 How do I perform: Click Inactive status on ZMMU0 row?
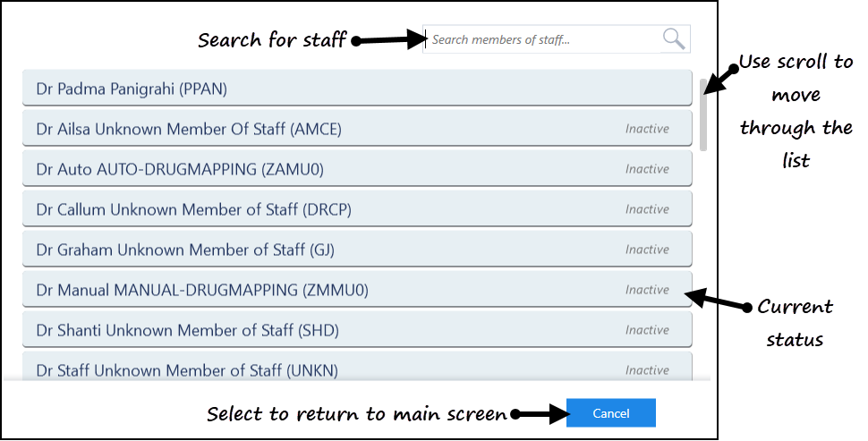tap(647, 290)
